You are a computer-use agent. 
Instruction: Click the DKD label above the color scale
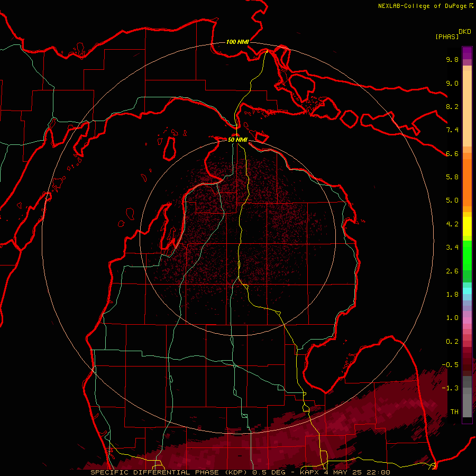[465, 32]
